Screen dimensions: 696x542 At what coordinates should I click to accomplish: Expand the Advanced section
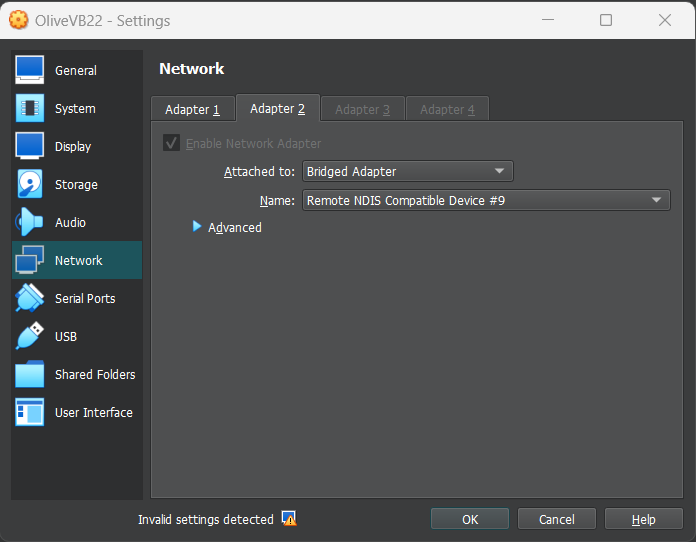[x=197, y=228]
